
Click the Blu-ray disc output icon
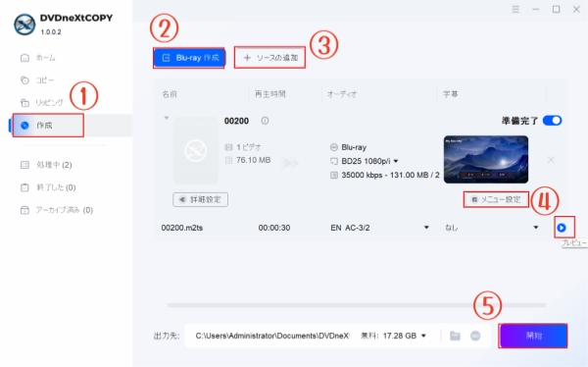(x=334, y=147)
